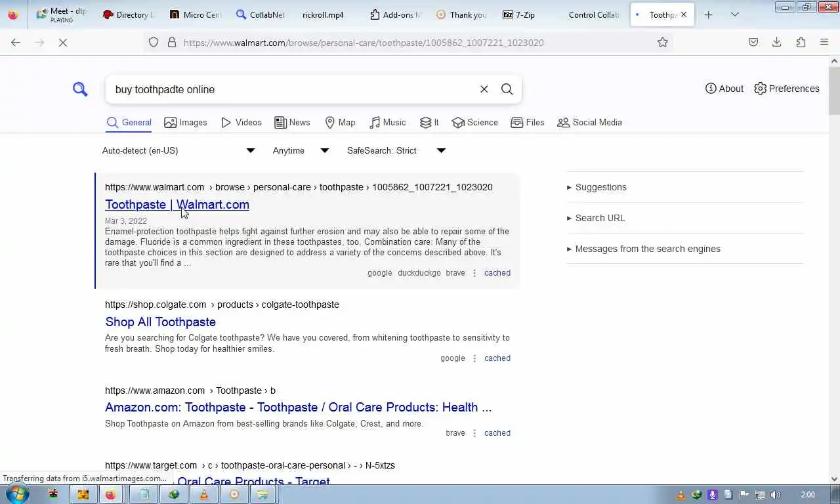Switch to the Music category
The image size is (840, 504).
pyautogui.click(x=387, y=123)
